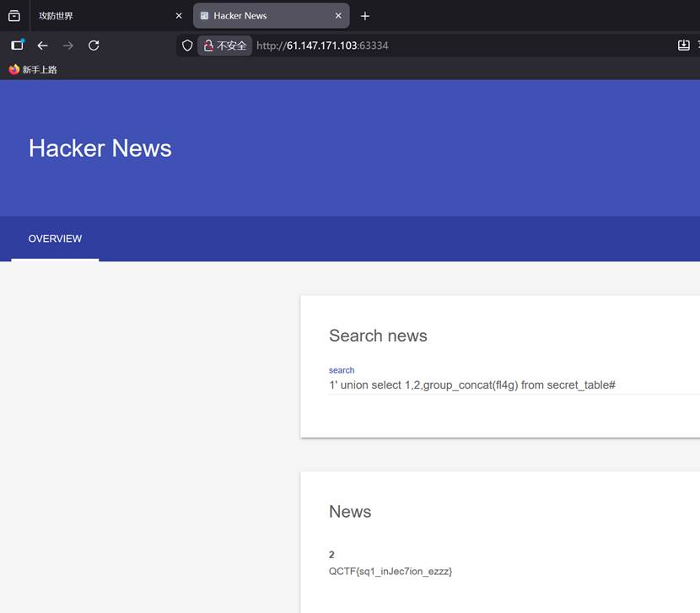Screen dimensions: 700x613
Task: Reload the current page
Action: (x=94, y=46)
